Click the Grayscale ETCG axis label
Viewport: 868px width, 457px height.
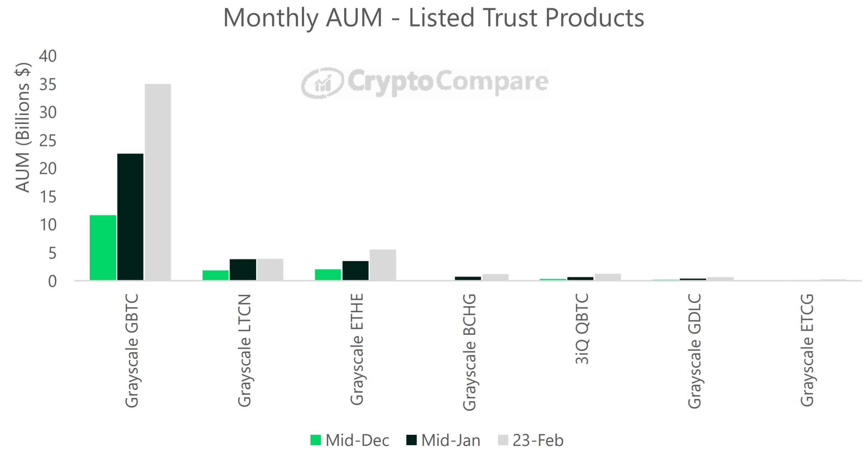807,350
